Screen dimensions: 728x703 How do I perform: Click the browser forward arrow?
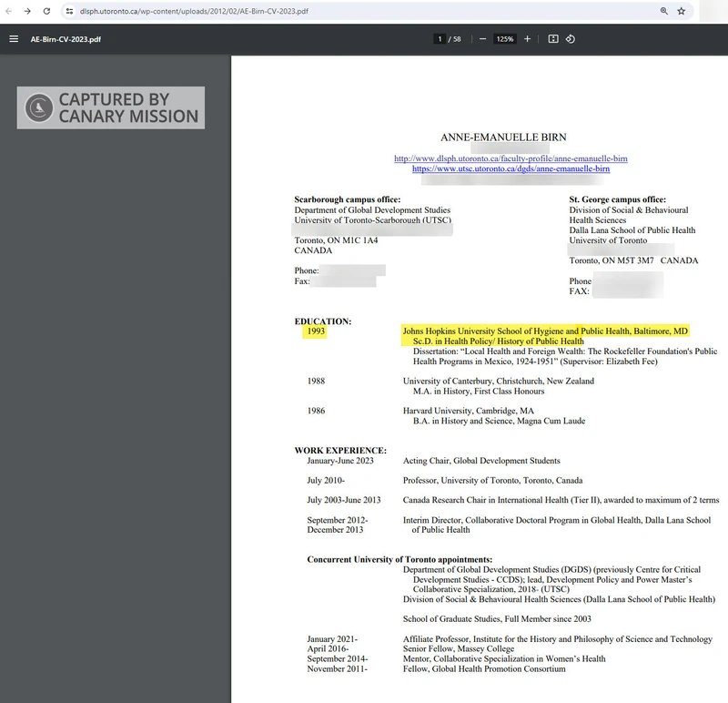pyautogui.click(x=27, y=11)
